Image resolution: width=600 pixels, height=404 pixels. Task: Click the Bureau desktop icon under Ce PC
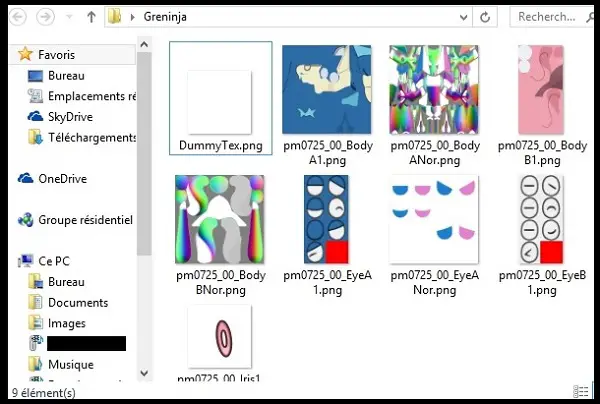tap(36, 282)
